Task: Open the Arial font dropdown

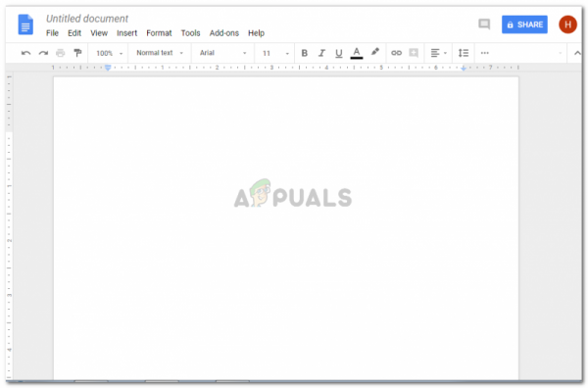Action: pos(222,53)
